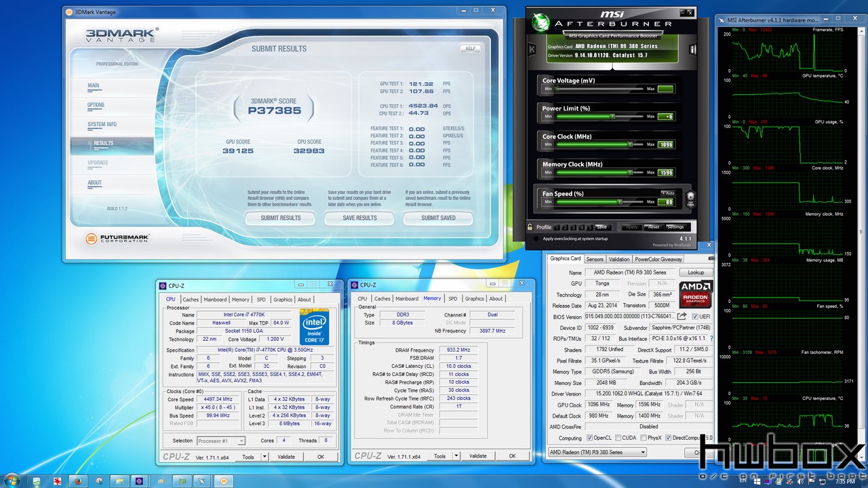This screenshot has height=488, width=868.
Task: Open CPU-Z Processor #1 selection dropdown
Action: [222, 441]
